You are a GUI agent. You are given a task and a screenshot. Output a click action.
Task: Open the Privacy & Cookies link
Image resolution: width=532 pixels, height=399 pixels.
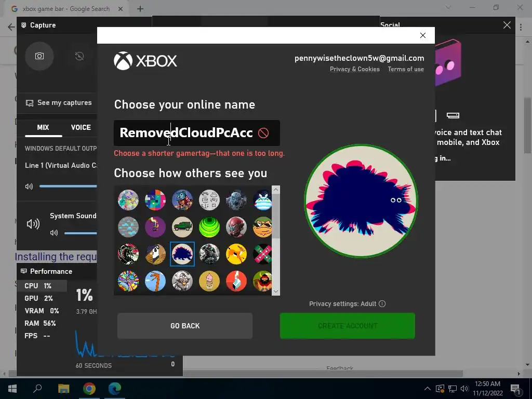point(354,69)
